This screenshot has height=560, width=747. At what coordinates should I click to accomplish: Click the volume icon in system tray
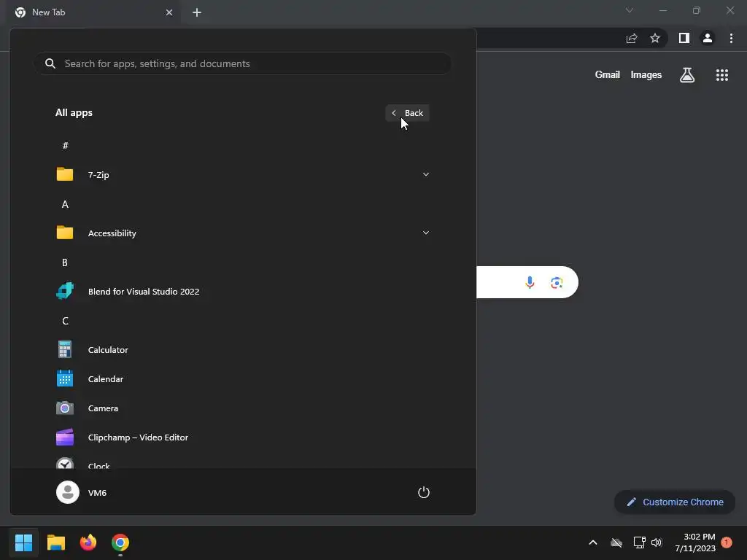[657, 542]
